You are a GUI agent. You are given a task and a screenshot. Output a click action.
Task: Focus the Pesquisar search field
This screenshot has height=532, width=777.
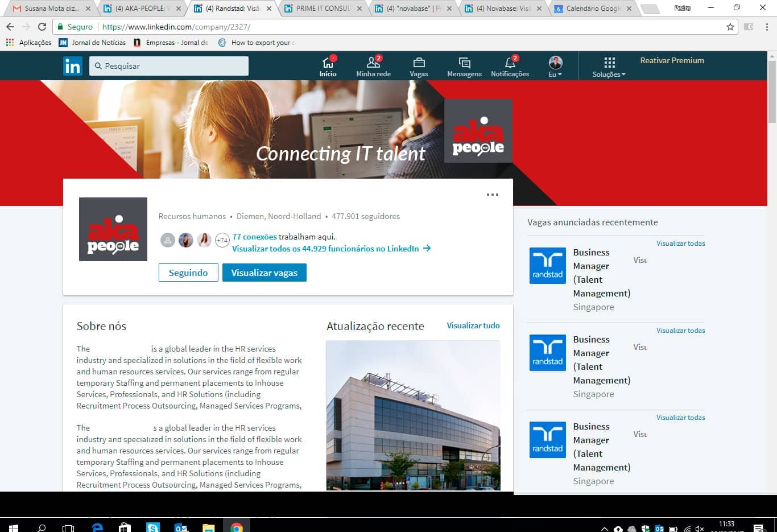[x=169, y=66]
